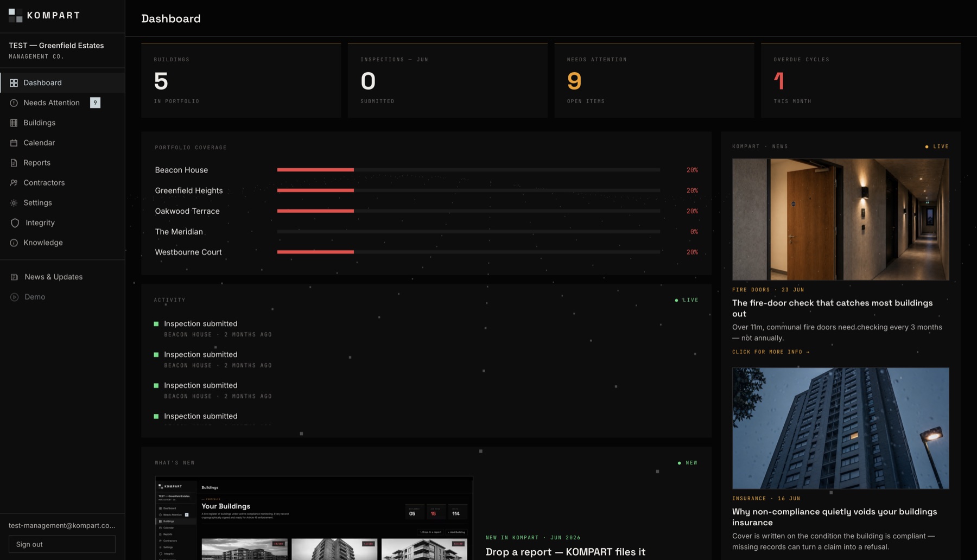Click the News & Updates newspaper icon
Viewport: 977px width, 560px height.
[14, 277]
